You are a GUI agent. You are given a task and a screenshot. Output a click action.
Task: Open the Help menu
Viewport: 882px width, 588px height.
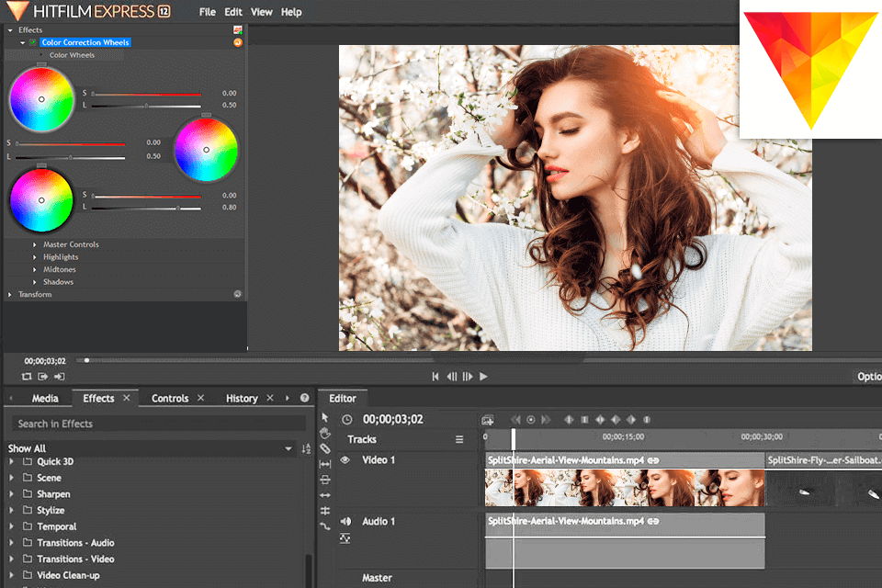point(291,12)
